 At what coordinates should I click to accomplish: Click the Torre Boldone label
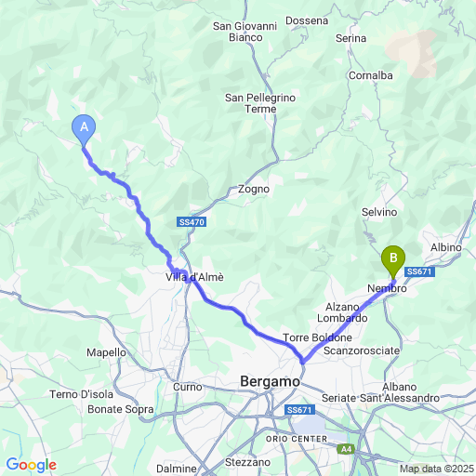[317, 337]
